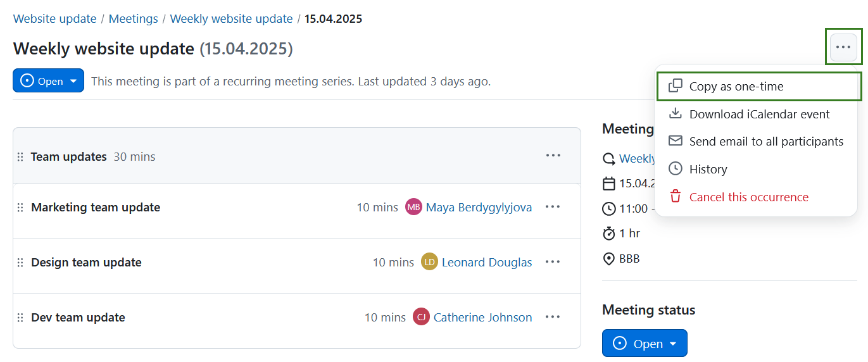This screenshot has height=362, width=868.
Task: Open ellipsis menu for Marketing team update
Action: [x=553, y=207]
